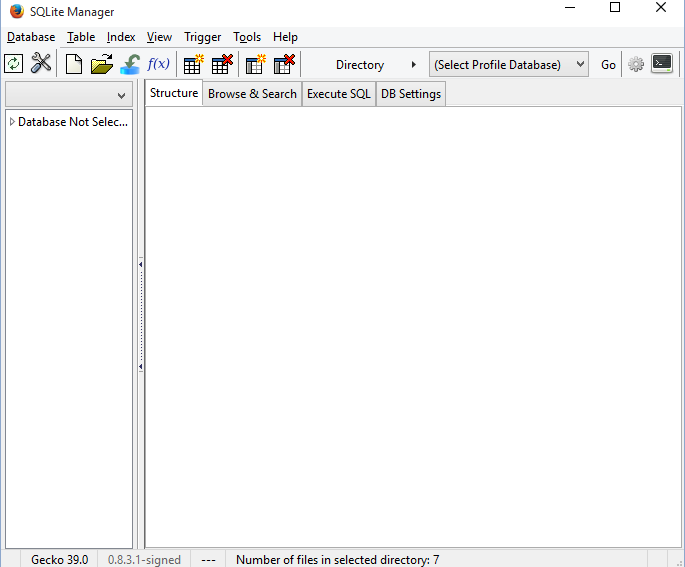
Task: Click the --- status bar entry
Action: click(208, 560)
